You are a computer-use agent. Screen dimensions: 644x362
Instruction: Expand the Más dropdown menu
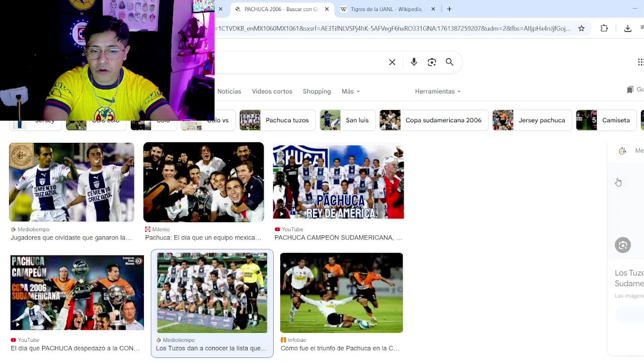click(x=351, y=92)
